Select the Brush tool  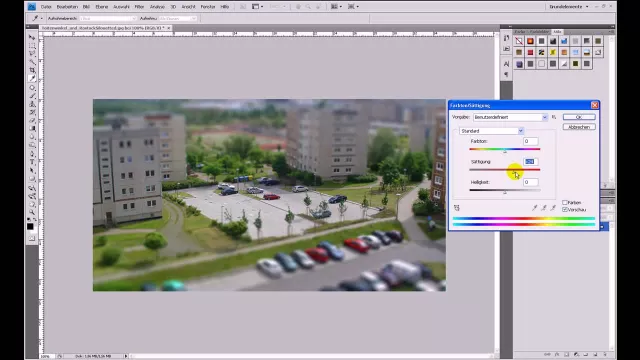coord(32,96)
